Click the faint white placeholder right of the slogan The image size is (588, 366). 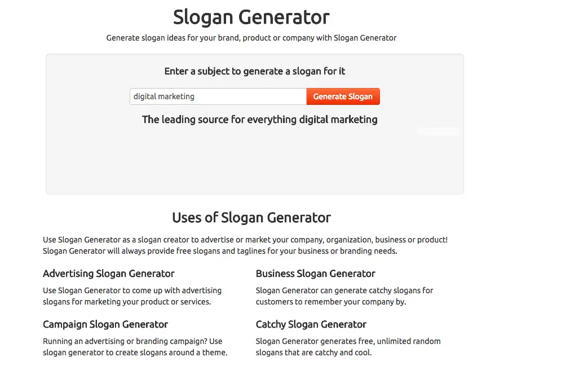(439, 131)
